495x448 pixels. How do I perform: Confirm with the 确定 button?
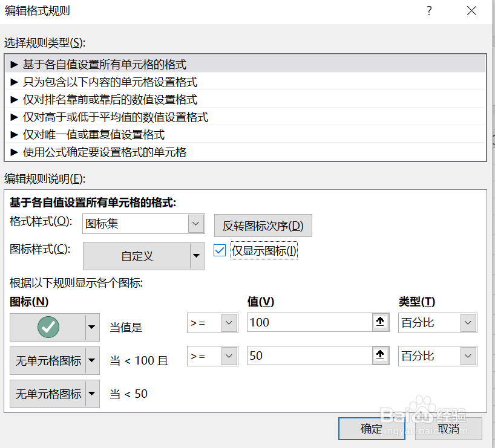(x=372, y=429)
